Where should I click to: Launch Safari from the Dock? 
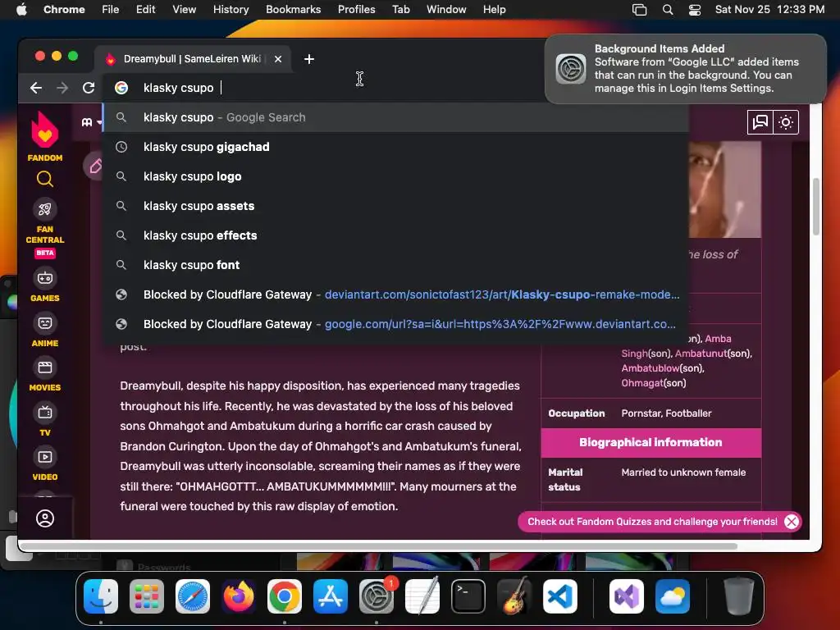tap(193, 596)
